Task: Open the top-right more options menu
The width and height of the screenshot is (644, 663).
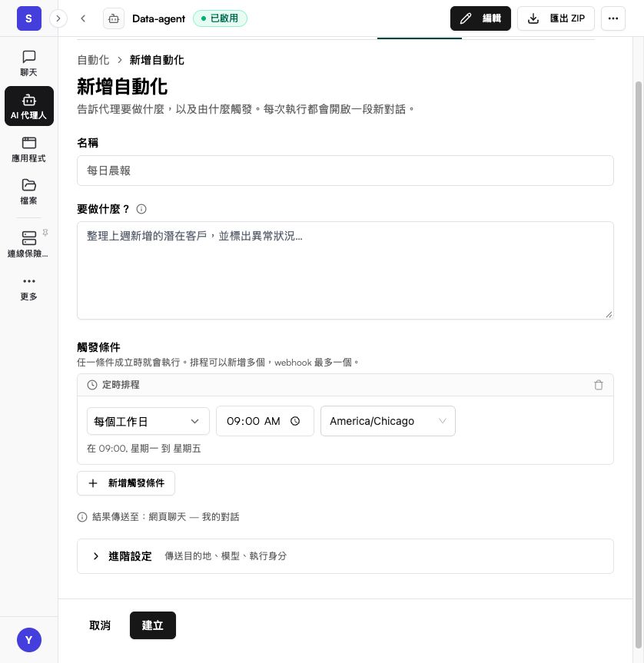Action: point(613,18)
